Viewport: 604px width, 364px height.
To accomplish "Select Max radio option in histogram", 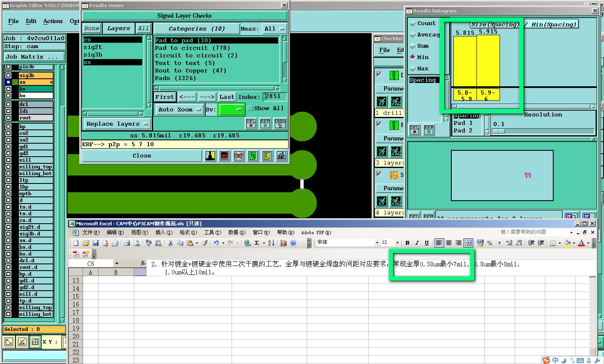I will [413, 69].
